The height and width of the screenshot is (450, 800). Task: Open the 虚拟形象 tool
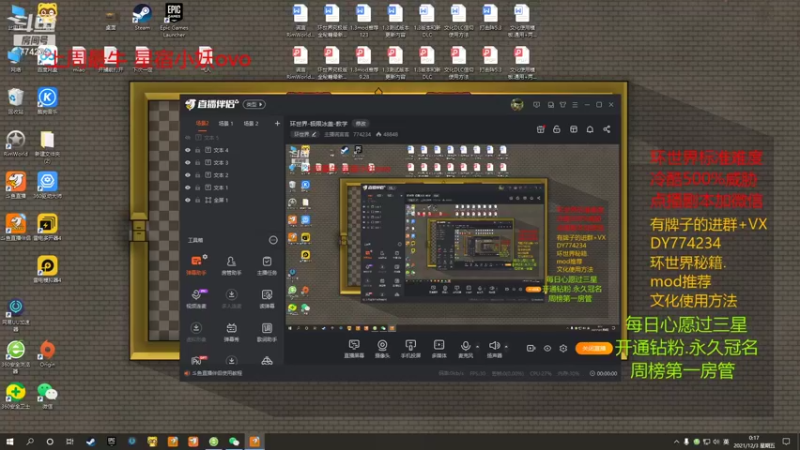pyautogui.click(x=196, y=332)
